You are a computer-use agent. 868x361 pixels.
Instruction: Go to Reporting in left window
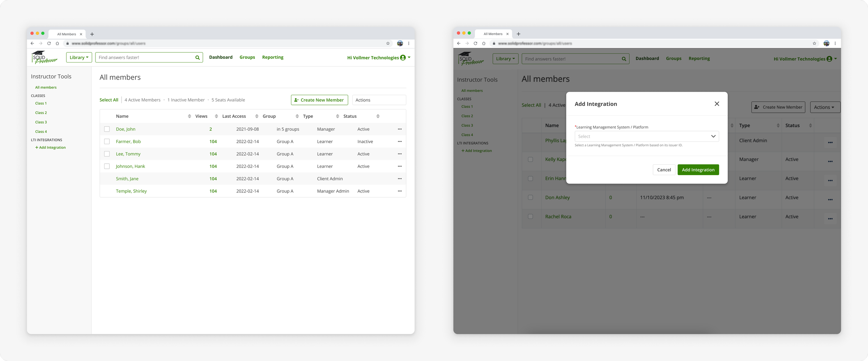coord(273,57)
